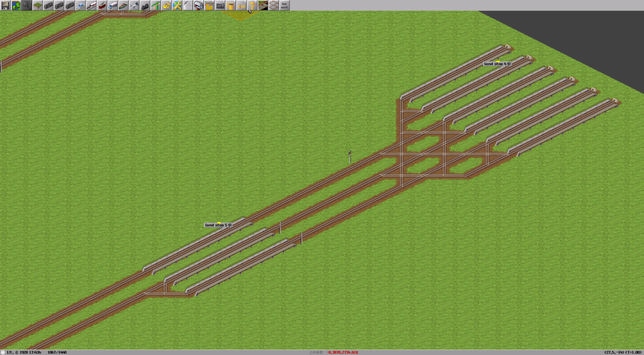This screenshot has height=355, width=644.
Task: Open the wrench and hammer edit tools
Action: click(177, 5)
